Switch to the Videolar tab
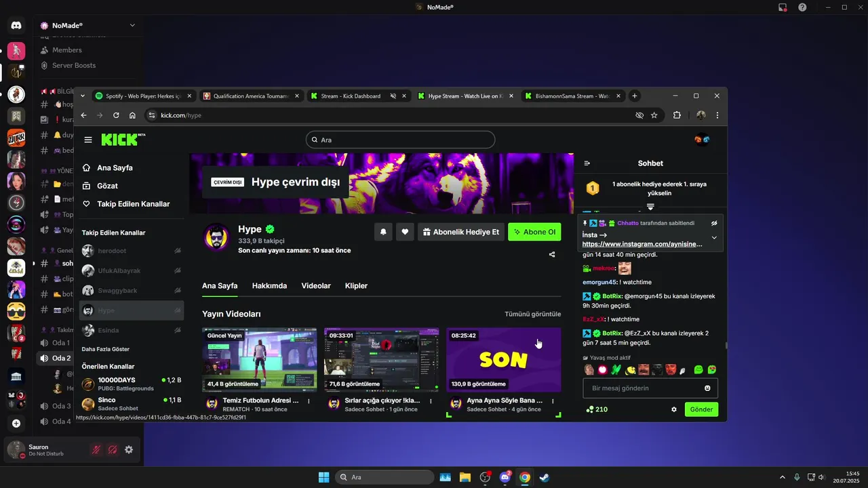 [316, 286]
